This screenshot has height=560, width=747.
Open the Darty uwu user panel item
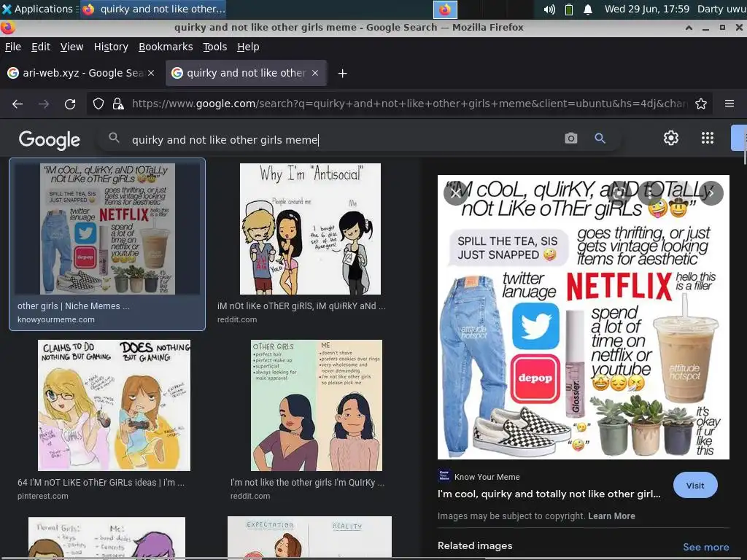click(x=721, y=9)
